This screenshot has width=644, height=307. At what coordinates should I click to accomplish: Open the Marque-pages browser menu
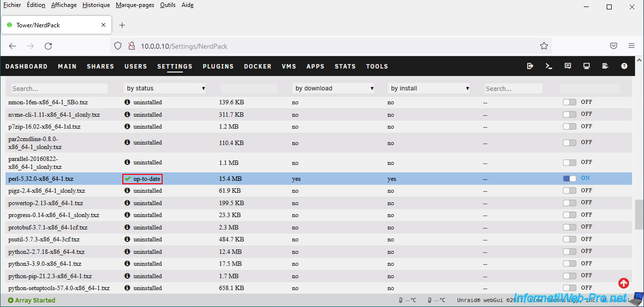click(x=135, y=5)
